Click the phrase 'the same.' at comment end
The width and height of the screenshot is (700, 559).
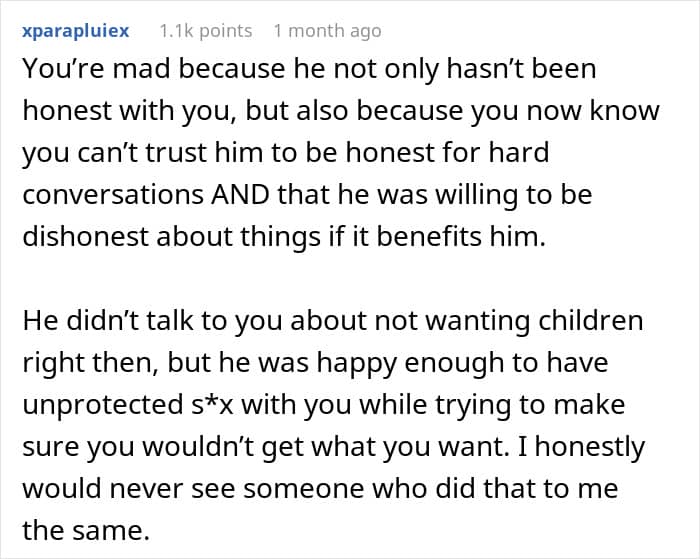pyautogui.click(x=85, y=528)
